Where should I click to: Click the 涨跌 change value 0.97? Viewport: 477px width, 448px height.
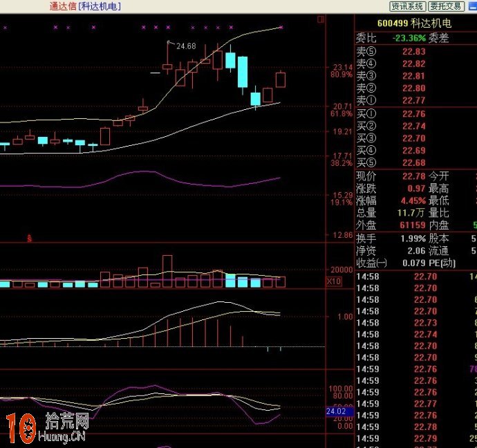(416, 189)
